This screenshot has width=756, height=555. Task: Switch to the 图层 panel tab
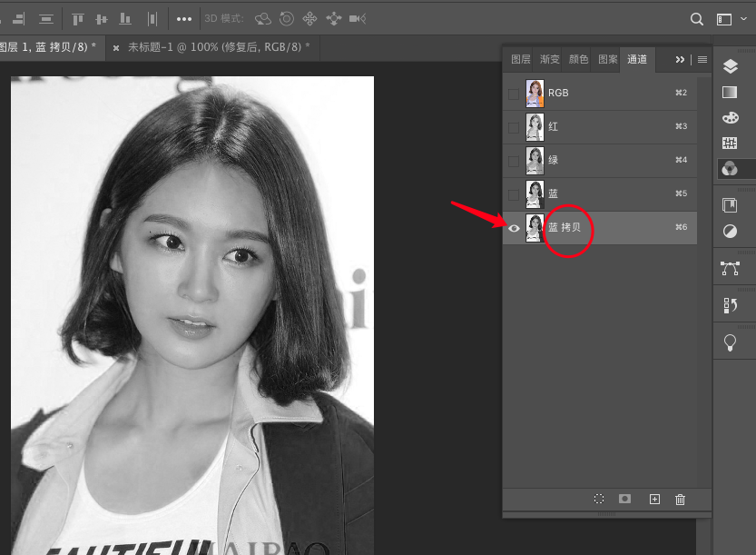[521, 60]
